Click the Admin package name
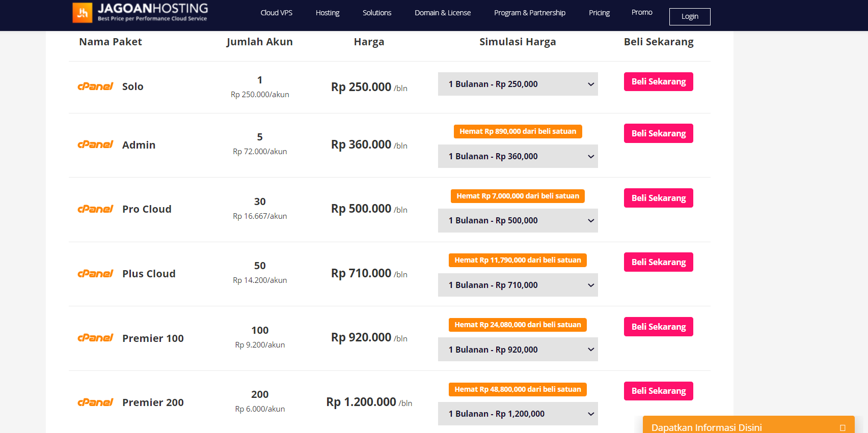Screen dimensions: 868x433 click(x=139, y=145)
